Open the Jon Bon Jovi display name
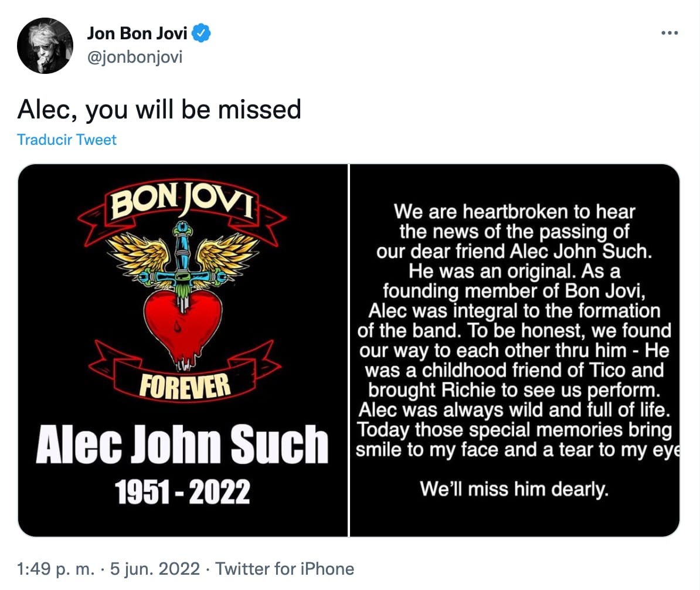 tap(137, 33)
